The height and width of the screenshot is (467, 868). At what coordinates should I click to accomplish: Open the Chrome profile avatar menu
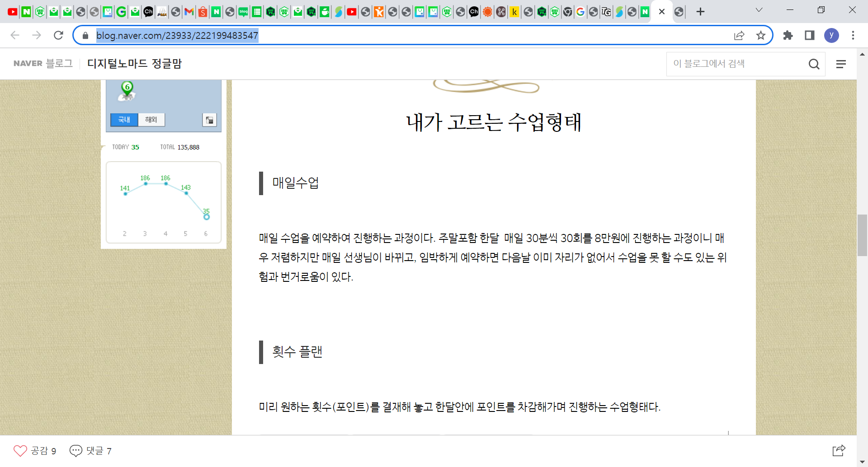[x=831, y=35]
